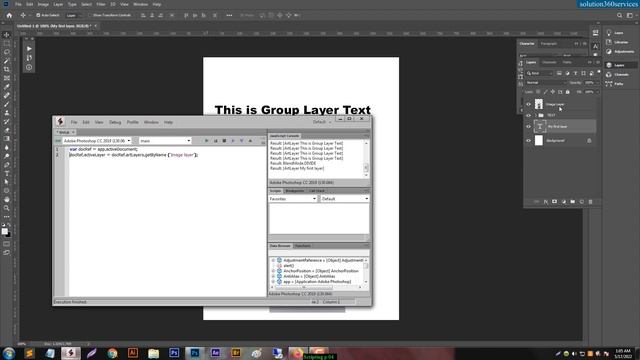Hide the TEXT group visibility eye
The image size is (640, 360).
coord(529,115)
